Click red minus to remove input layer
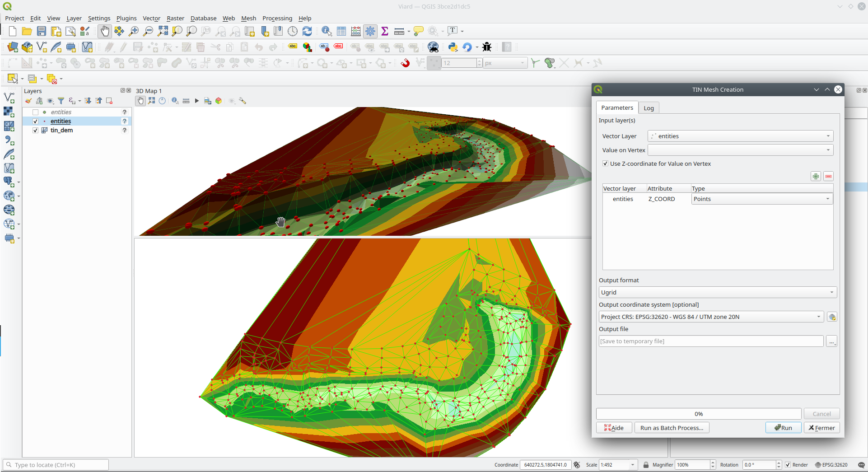The height and width of the screenshot is (472, 868). 828,177
